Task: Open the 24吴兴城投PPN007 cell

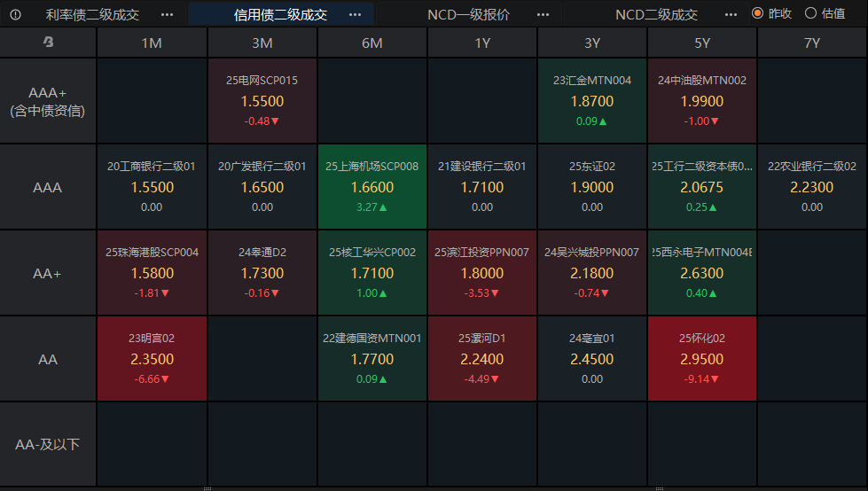Action: click(591, 273)
